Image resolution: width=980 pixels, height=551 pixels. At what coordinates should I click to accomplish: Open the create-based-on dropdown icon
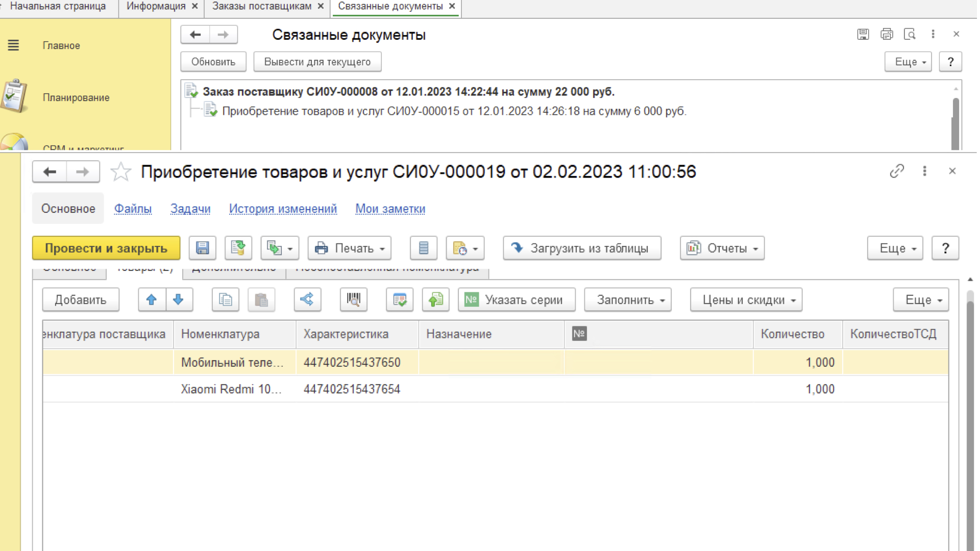(x=280, y=248)
